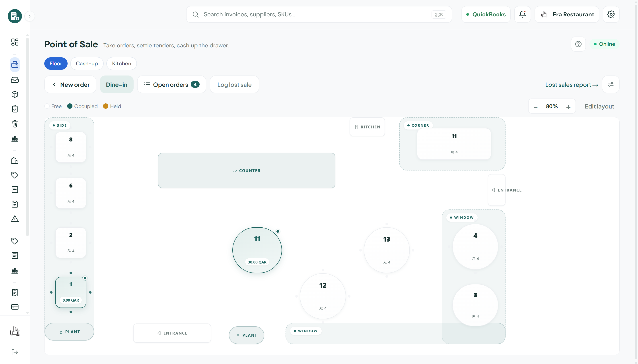The width and height of the screenshot is (638, 364).
Task: Switch to the Kitchen tab
Action: tap(122, 64)
